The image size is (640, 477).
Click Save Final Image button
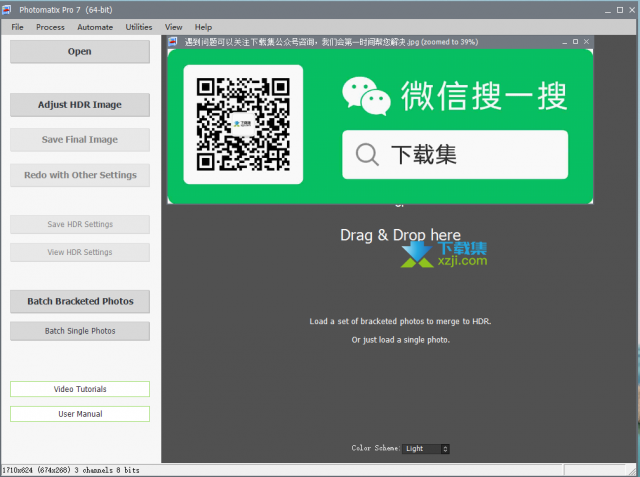(x=80, y=140)
